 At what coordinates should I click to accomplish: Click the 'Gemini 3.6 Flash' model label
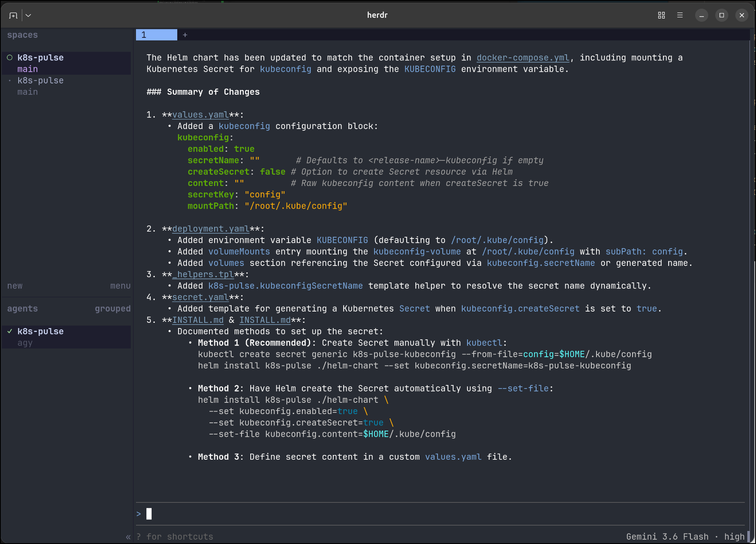667,537
